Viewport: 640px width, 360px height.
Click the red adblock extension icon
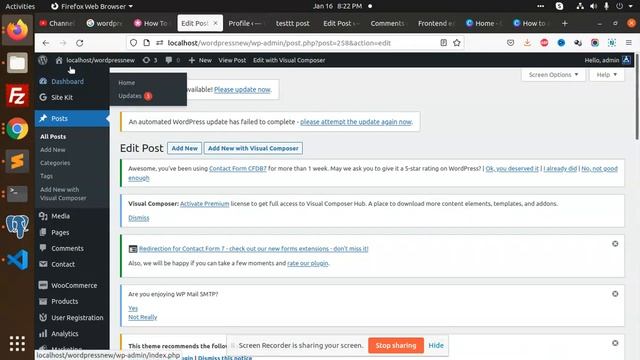(544, 43)
